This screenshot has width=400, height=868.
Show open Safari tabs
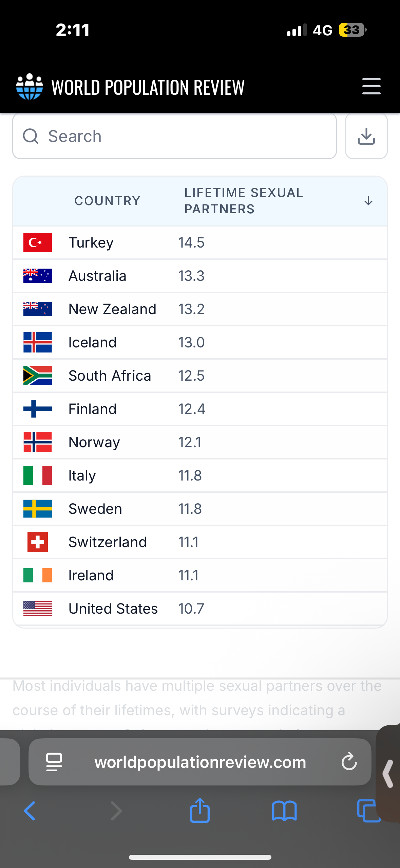pos(368,811)
